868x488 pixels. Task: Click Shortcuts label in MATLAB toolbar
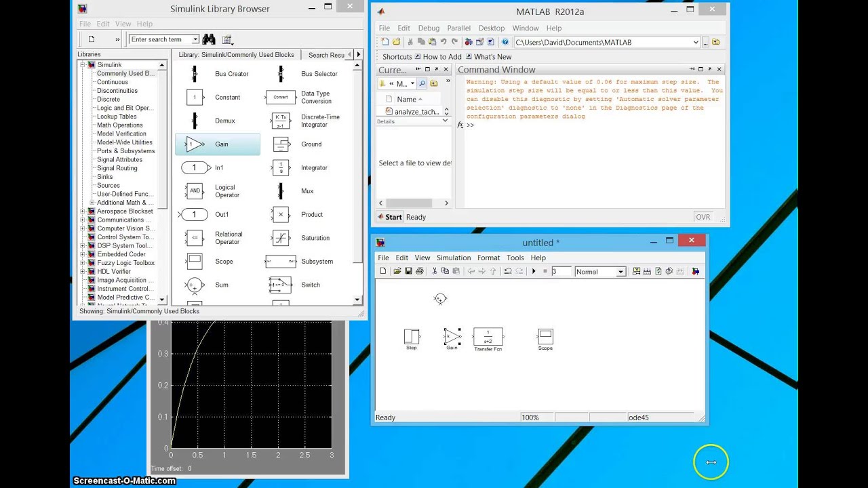click(x=397, y=57)
